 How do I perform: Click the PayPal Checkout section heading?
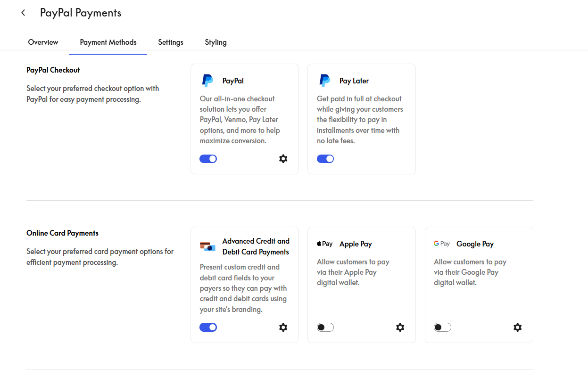point(53,70)
